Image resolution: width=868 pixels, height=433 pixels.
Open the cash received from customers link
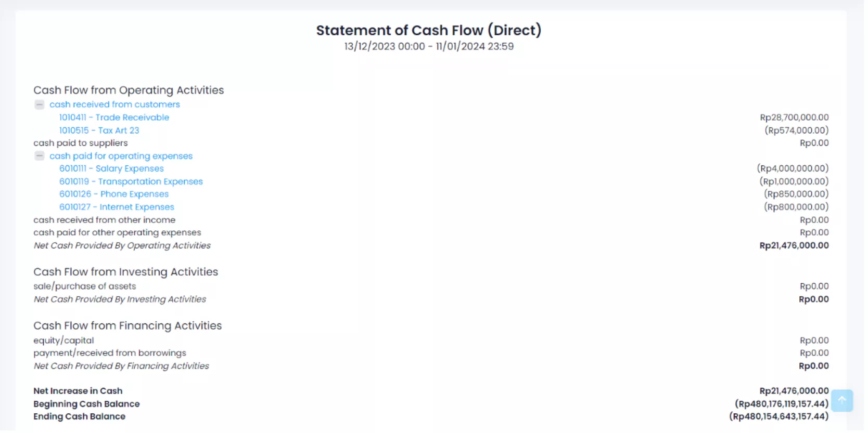[114, 104]
